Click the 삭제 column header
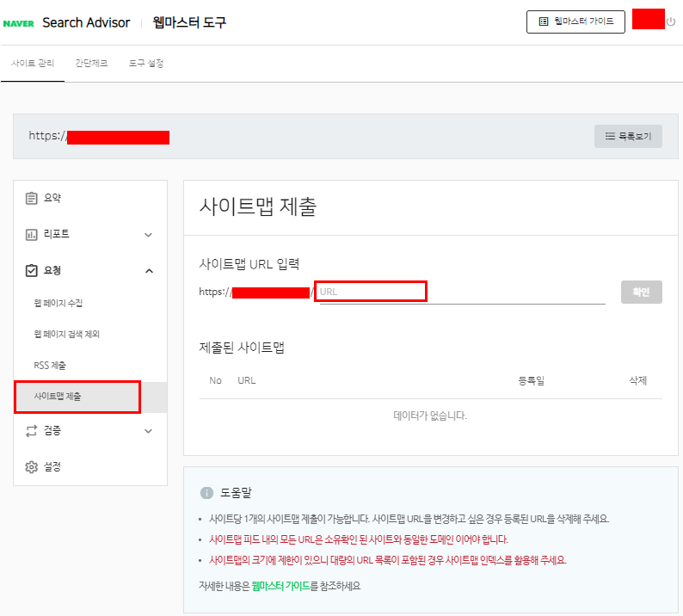 coord(637,381)
